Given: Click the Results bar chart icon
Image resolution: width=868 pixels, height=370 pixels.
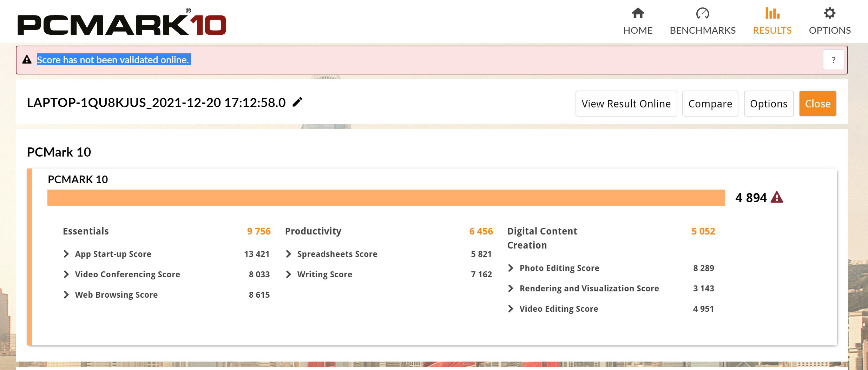Looking at the screenshot, I should pos(772,13).
